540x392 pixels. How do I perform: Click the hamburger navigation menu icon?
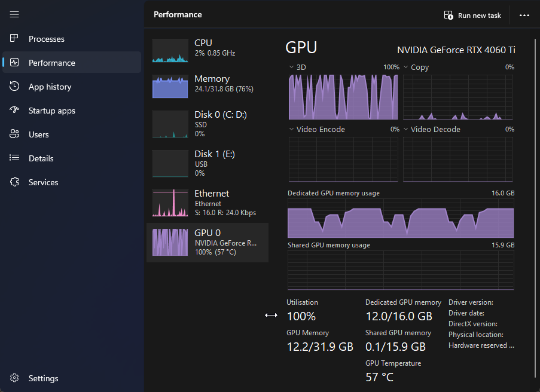(x=15, y=14)
